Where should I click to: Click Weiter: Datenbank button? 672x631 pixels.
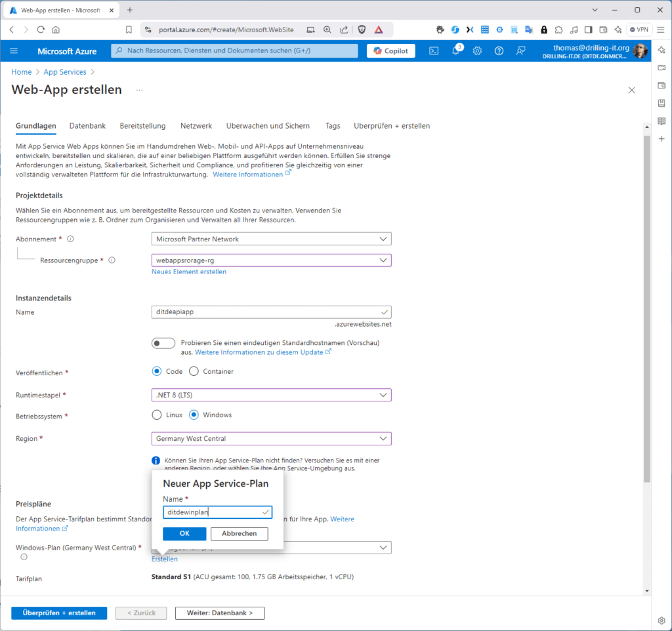coord(220,613)
